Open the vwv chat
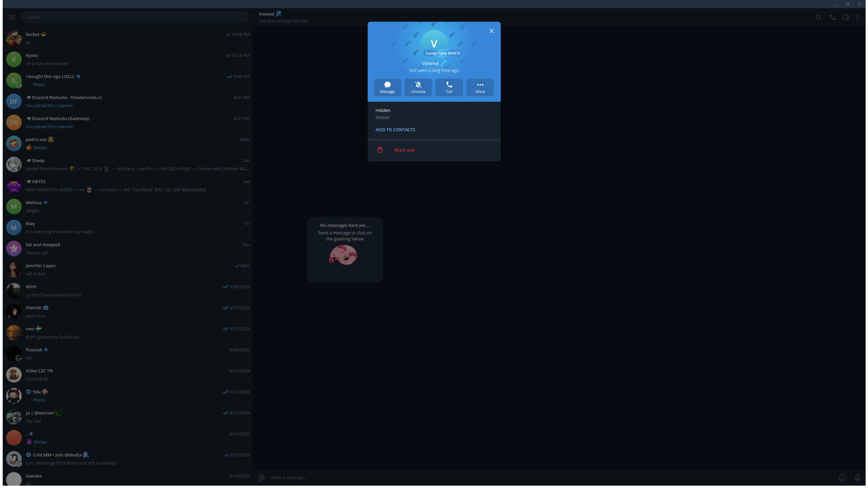The height and width of the screenshot is (488, 868). [x=128, y=333]
